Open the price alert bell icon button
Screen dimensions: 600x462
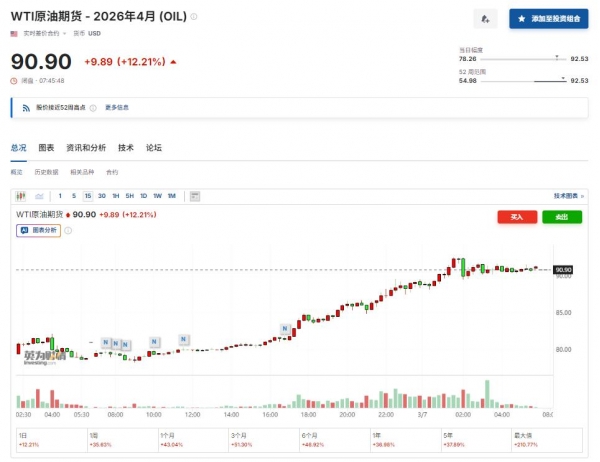(485, 19)
